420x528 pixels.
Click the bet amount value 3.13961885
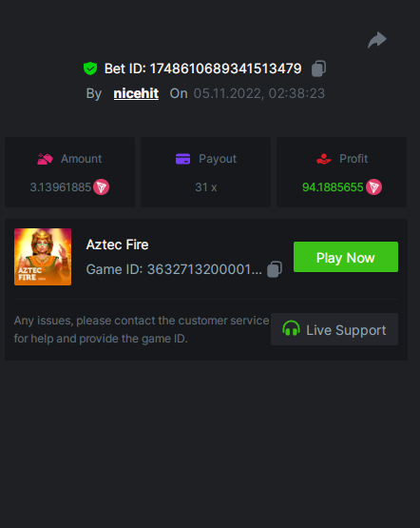click(x=61, y=187)
